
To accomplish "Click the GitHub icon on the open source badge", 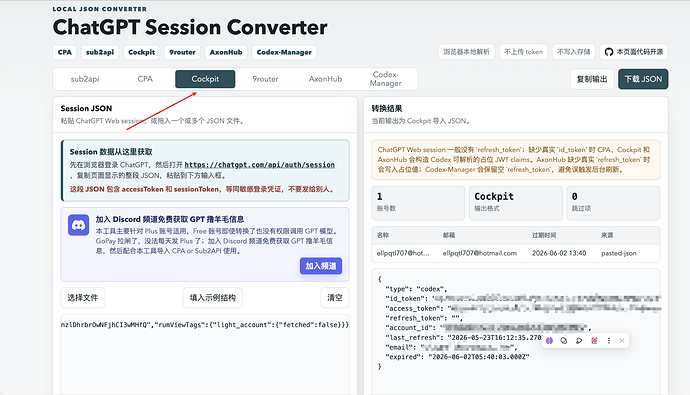I will (609, 52).
